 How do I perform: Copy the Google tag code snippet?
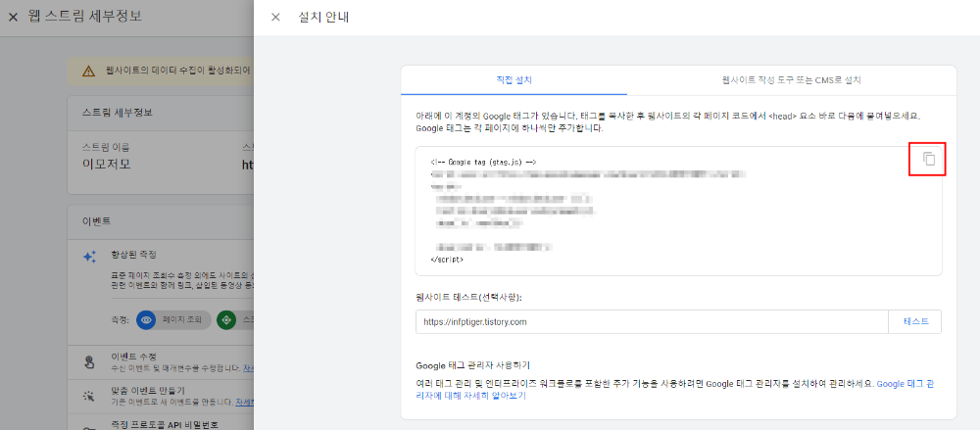[929, 159]
